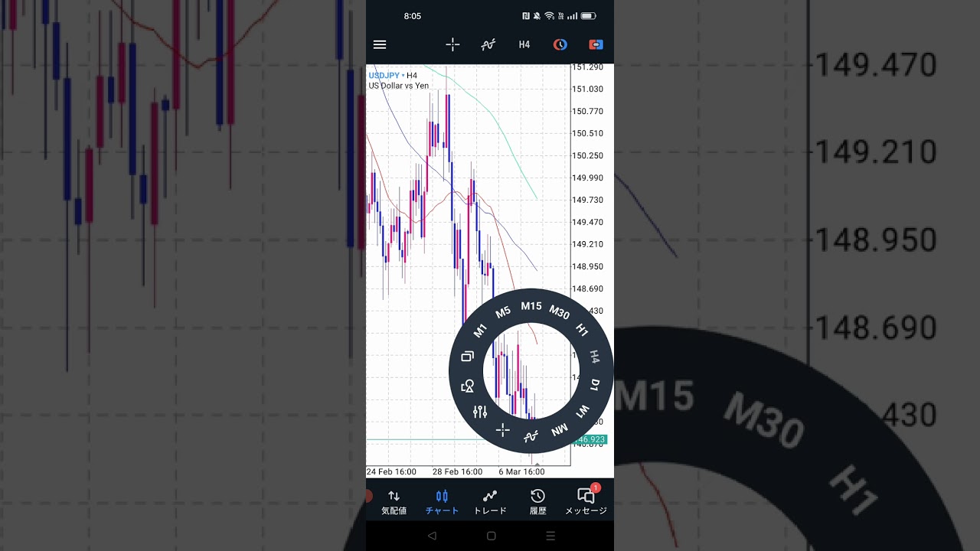This screenshot has width=980, height=551.
Task: Open the hamburger menu in the top bar
Action: (x=380, y=44)
